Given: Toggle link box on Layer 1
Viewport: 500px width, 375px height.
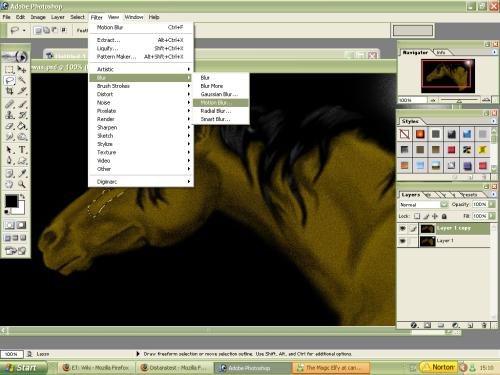Looking at the screenshot, I should pos(413,241).
